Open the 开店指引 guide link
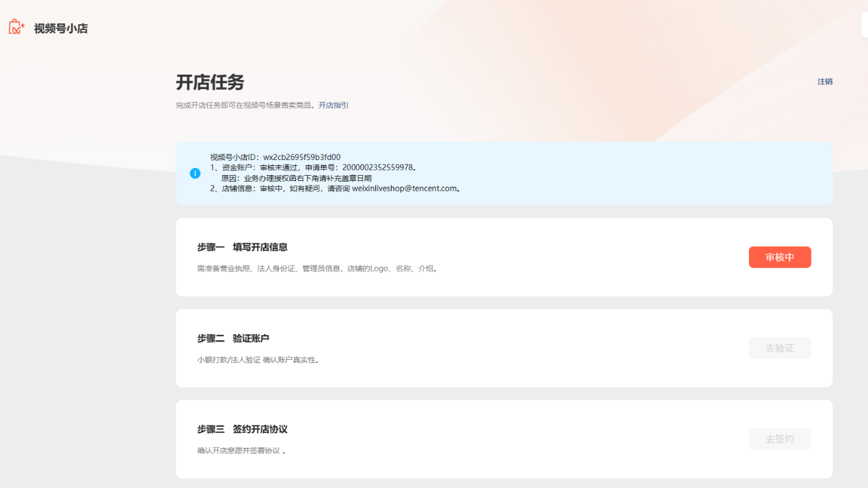Viewport: 868px width, 488px height. pyautogui.click(x=334, y=105)
